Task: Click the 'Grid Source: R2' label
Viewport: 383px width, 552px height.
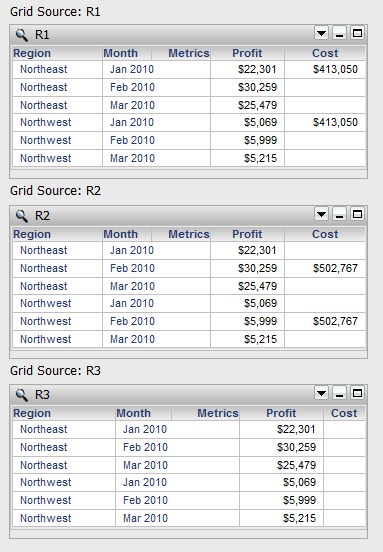Action: [x=55, y=191]
